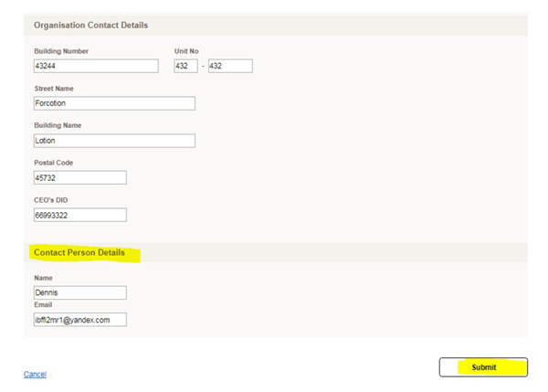
Task: Focus the Street Name field with Forcotion
Action: (x=113, y=103)
